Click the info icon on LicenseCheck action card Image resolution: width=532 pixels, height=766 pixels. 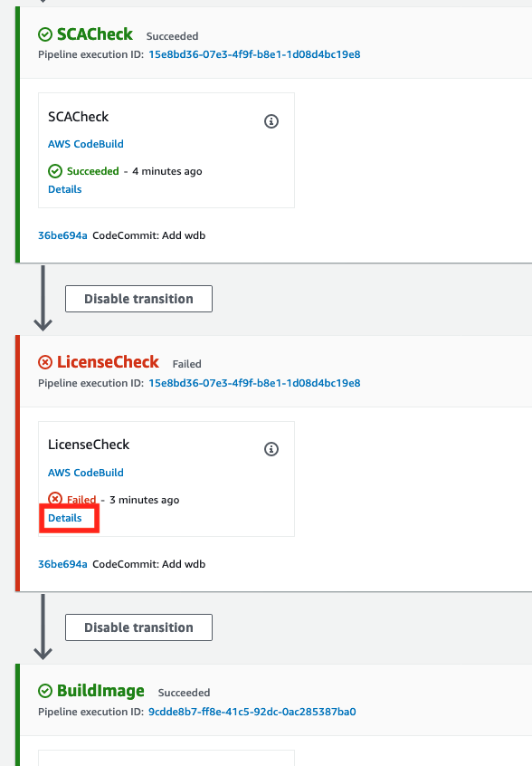tap(271, 449)
